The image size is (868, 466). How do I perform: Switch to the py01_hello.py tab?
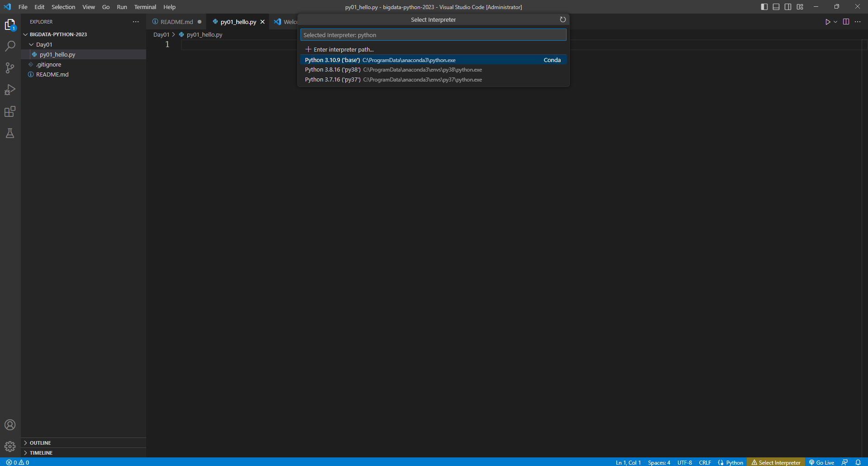tap(238, 22)
